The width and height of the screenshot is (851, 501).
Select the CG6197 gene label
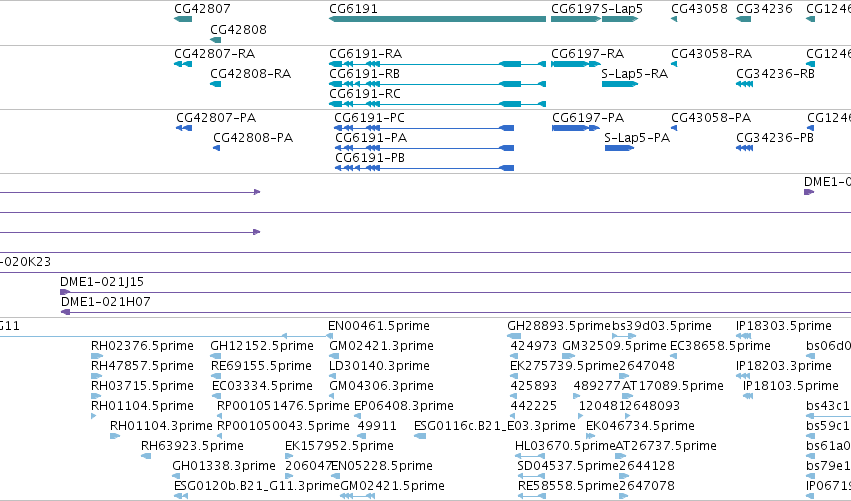[575, 9]
